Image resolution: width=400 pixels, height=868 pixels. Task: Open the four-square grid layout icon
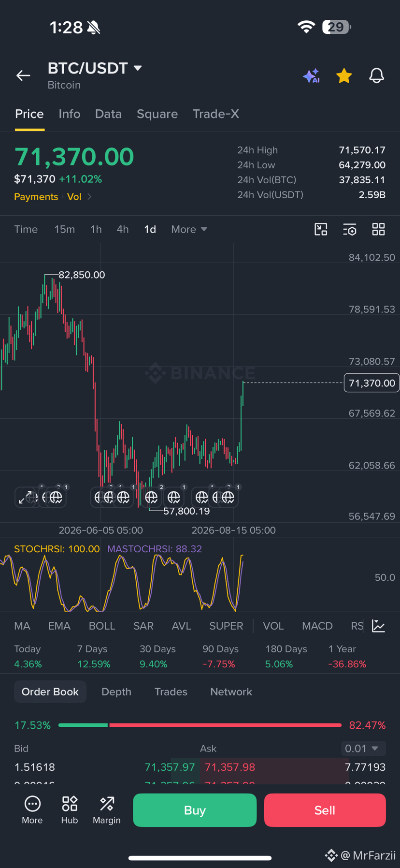[x=379, y=229]
